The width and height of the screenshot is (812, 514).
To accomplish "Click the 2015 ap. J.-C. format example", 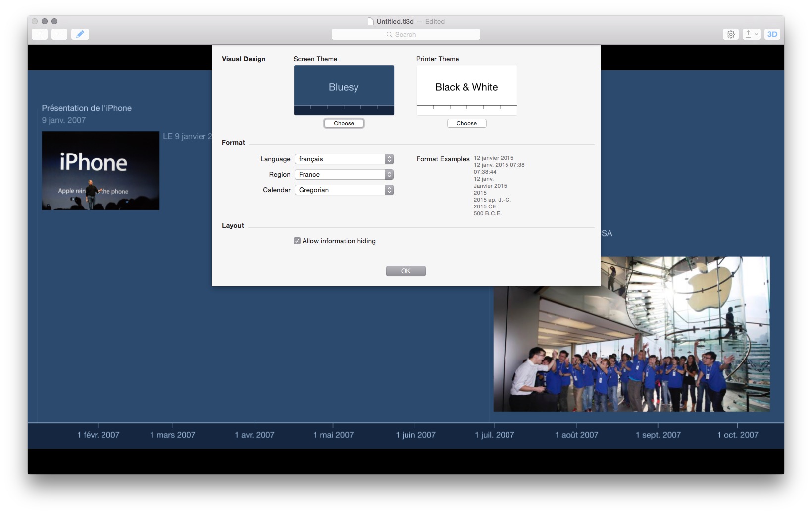I will [492, 200].
